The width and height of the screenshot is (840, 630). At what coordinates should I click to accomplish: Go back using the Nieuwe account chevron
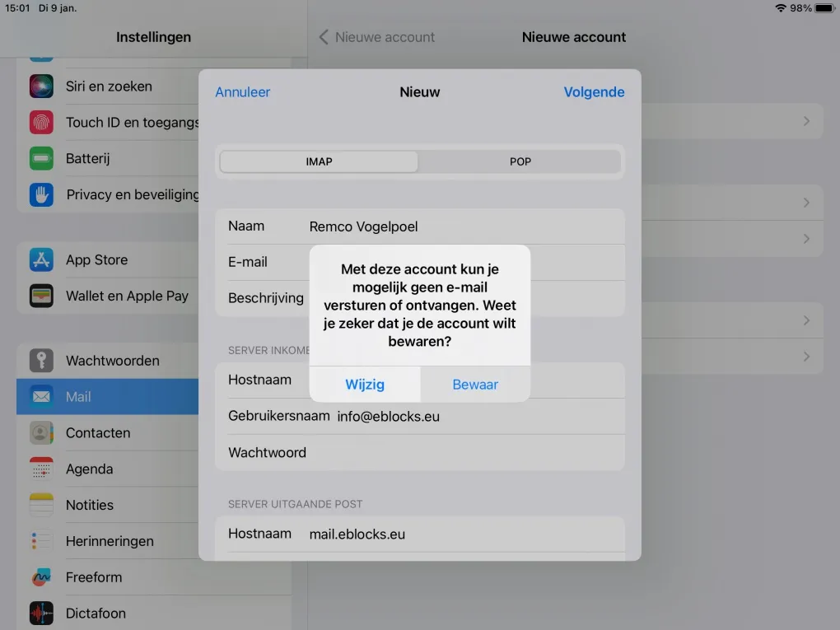(324, 37)
